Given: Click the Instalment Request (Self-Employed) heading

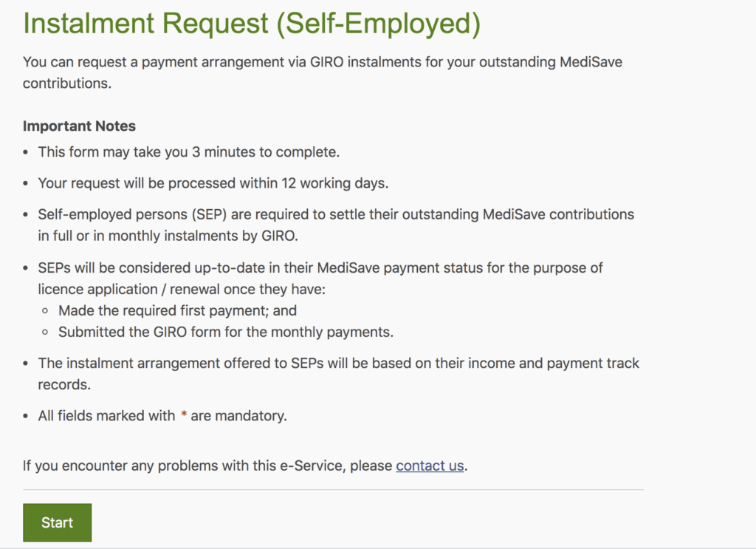Looking at the screenshot, I should pyautogui.click(x=252, y=23).
